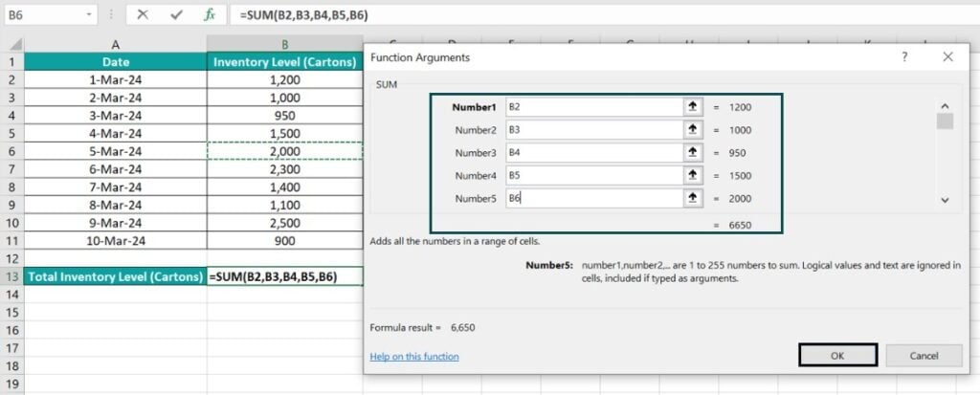Click the Number2 field containing B3
This screenshot has width=980, height=395.
click(593, 130)
